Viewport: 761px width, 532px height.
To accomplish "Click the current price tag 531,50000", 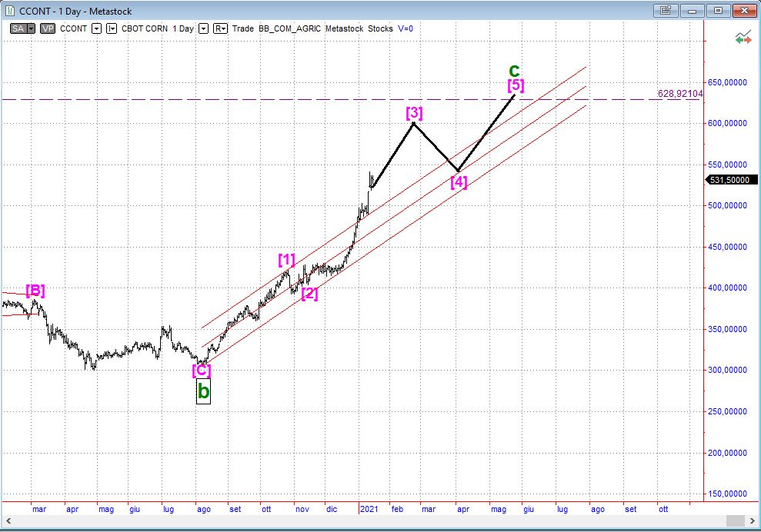I will tap(730, 180).
